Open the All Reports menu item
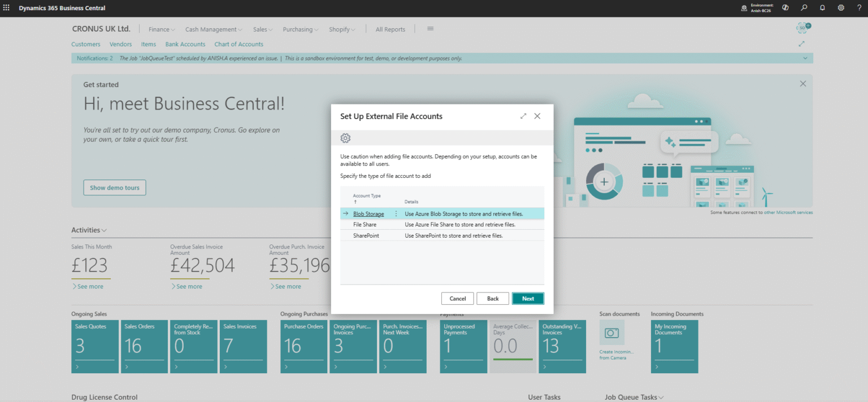The height and width of the screenshot is (402, 868). coord(390,29)
